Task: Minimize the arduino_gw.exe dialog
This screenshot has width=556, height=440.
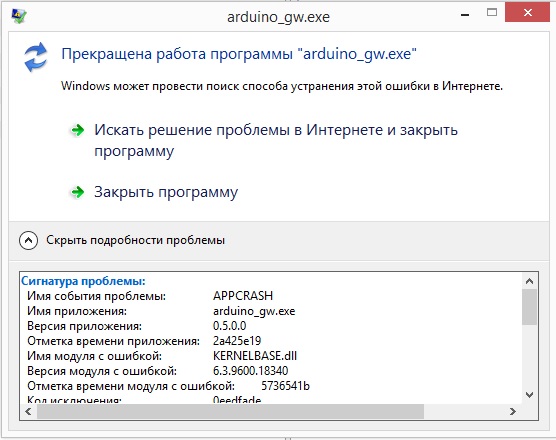Action: pos(465,15)
